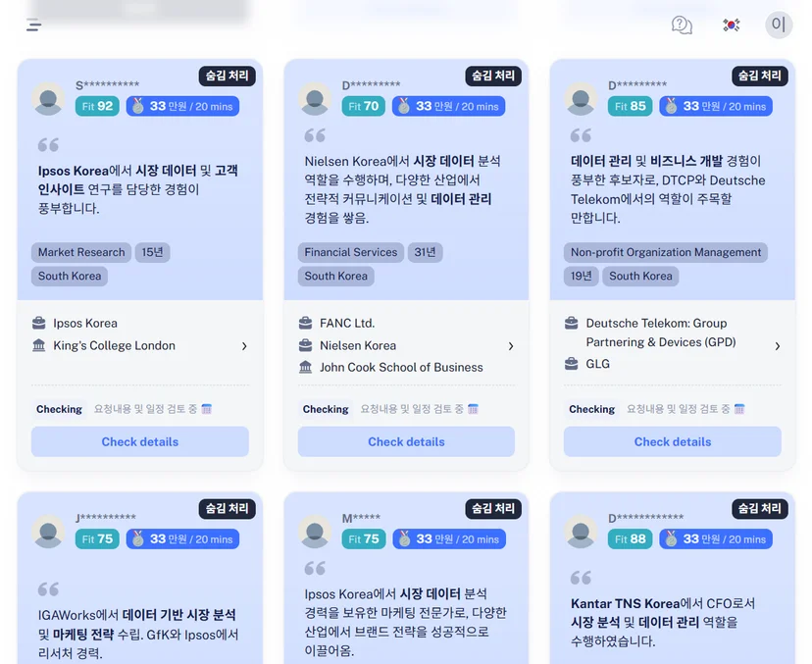Viewport: 812px width, 664px height.
Task: Hide the Fit 85 expert via 숨김 처리
Action: point(760,76)
